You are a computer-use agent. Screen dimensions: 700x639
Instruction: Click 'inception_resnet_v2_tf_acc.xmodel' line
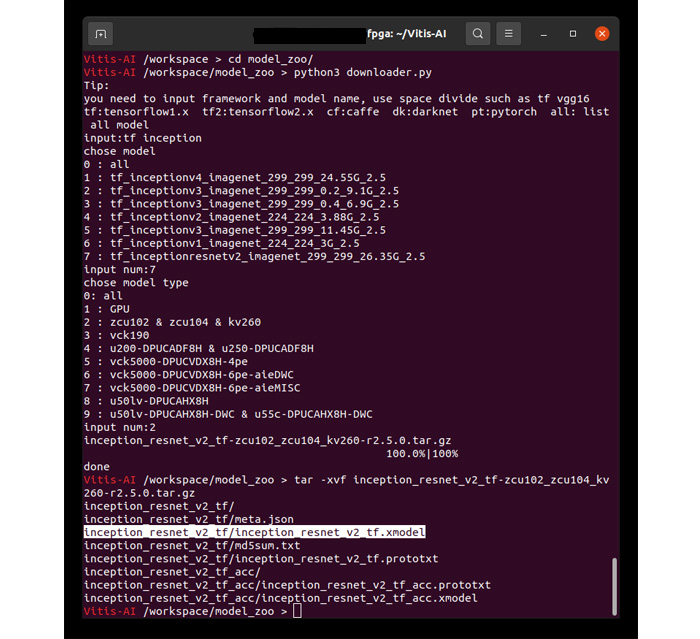280,598
